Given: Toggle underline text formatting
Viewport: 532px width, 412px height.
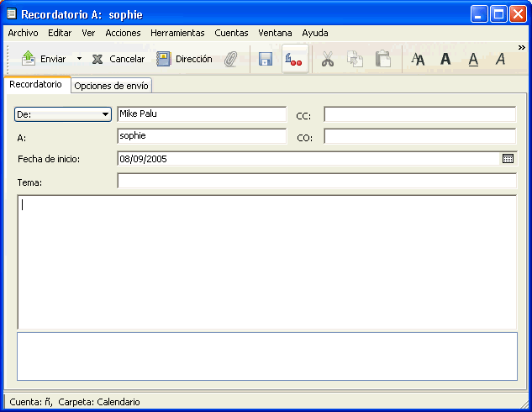Looking at the screenshot, I should pos(473,60).
